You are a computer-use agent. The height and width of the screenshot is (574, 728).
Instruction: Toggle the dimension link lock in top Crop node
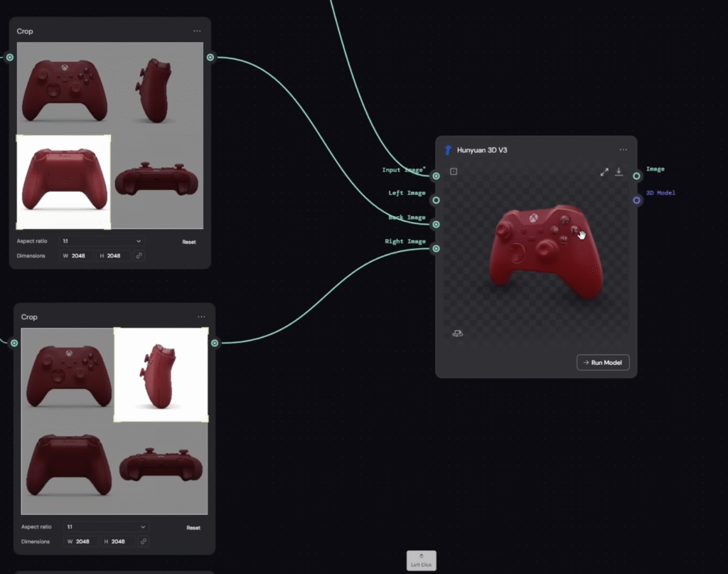click(139, 255)
